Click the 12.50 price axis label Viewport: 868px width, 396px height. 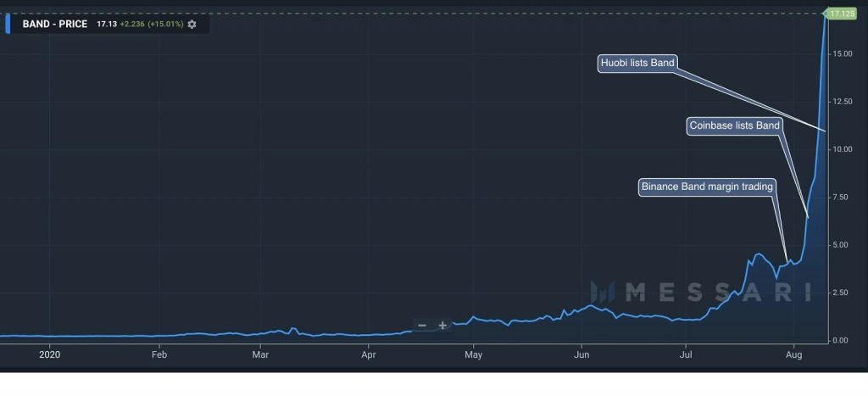click(842, 102)
